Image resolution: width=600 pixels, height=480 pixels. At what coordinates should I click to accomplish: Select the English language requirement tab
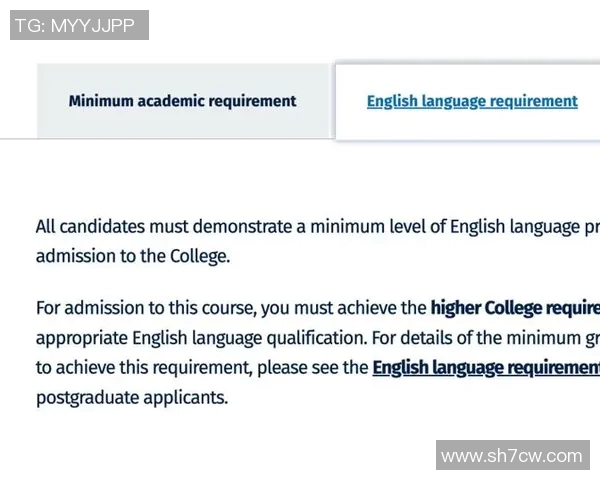[472, 101]
